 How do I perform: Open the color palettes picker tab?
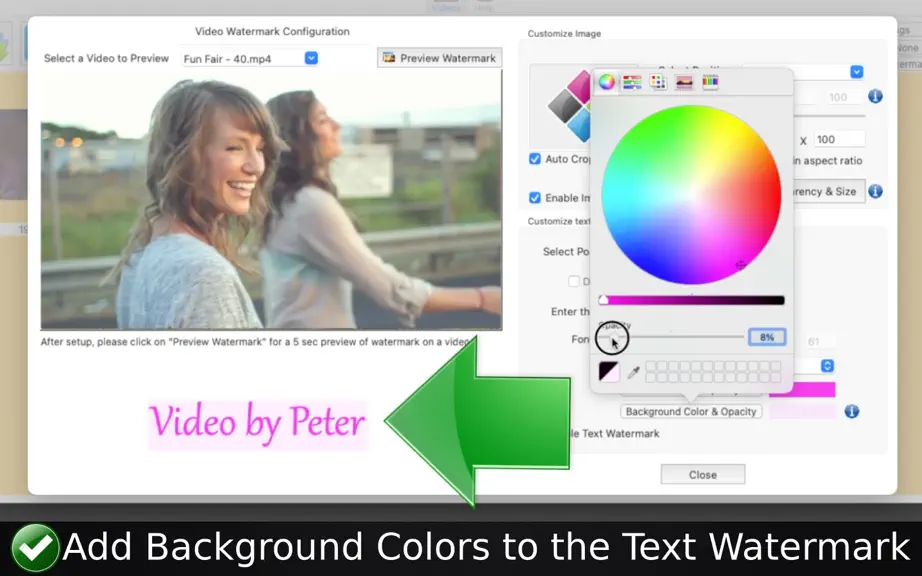(x=658, y=82)
